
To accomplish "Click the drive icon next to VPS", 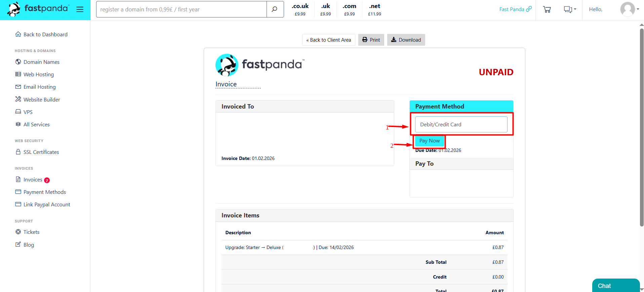I will point(18,112).
